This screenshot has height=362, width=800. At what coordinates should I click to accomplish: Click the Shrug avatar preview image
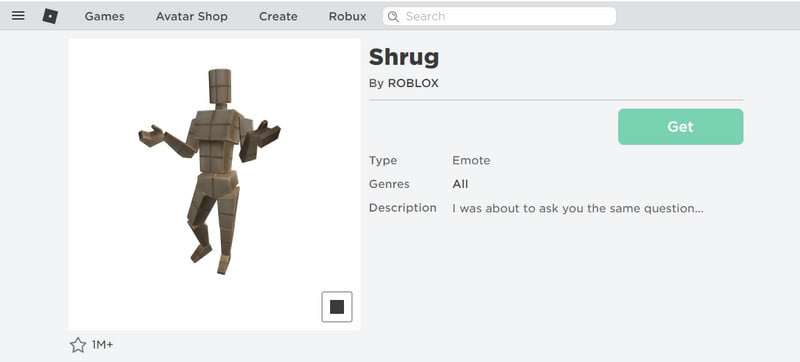point(214,184)
